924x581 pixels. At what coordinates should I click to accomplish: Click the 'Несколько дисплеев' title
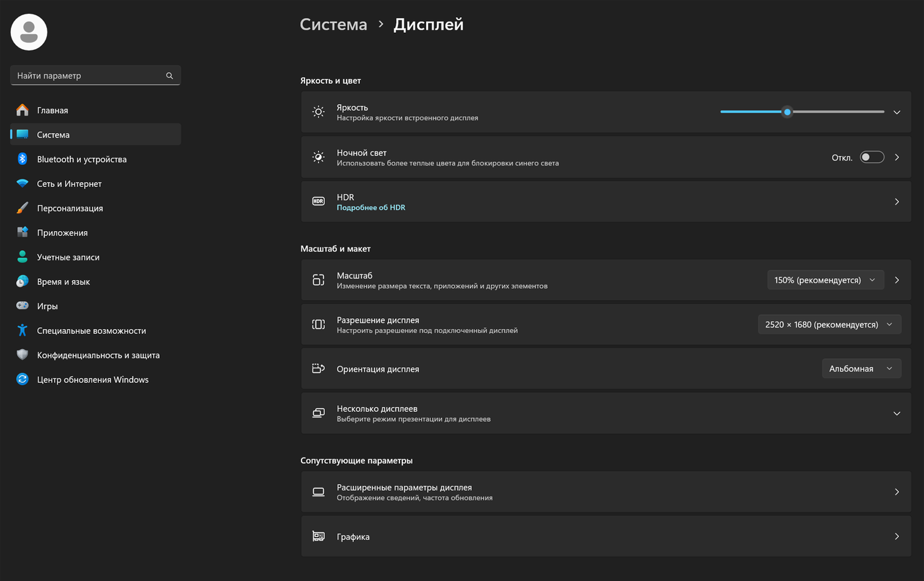point(377,409)
